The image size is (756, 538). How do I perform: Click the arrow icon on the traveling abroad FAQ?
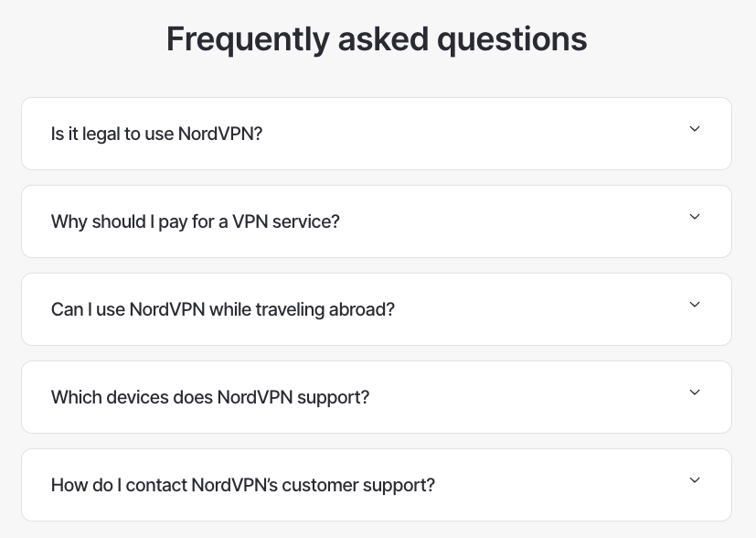pyautogui.click(x=695, y=304)
